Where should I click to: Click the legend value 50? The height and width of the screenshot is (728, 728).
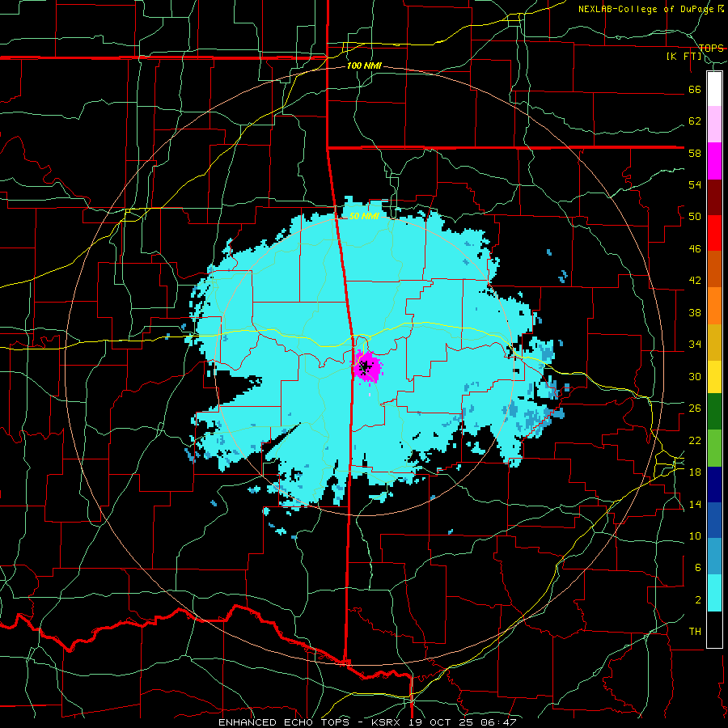click(695, 216)
